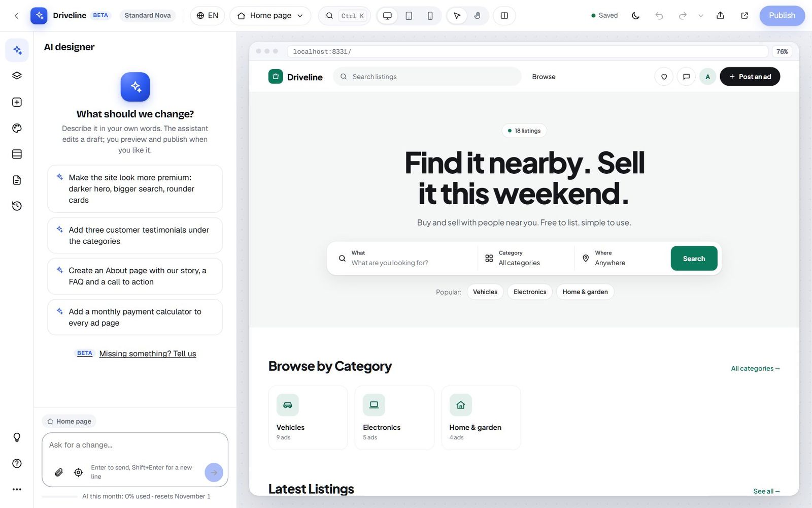Click the target element picker icon
This screenshot has width=812, height=508.
pos(78,472)
